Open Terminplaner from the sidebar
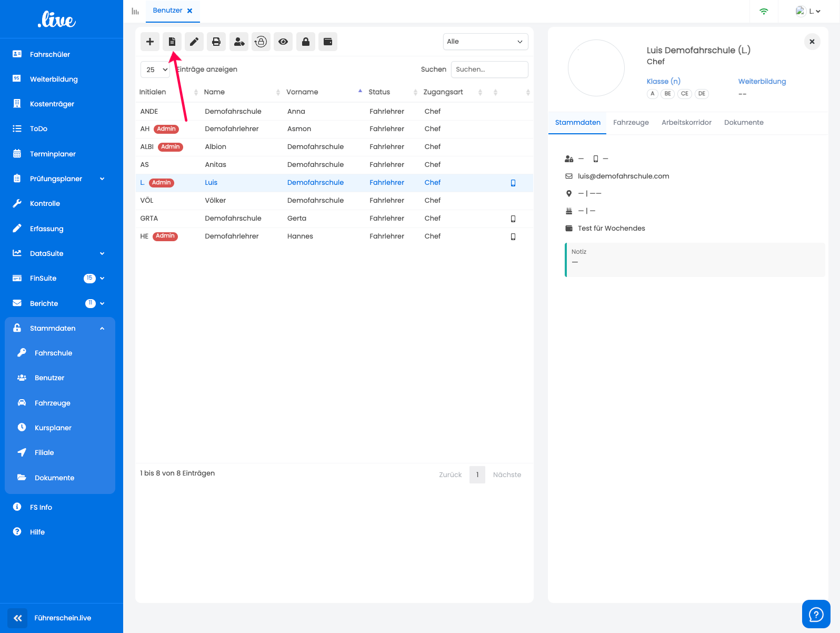Viewport: 840px width, 633px height. [x=53, y=154]
